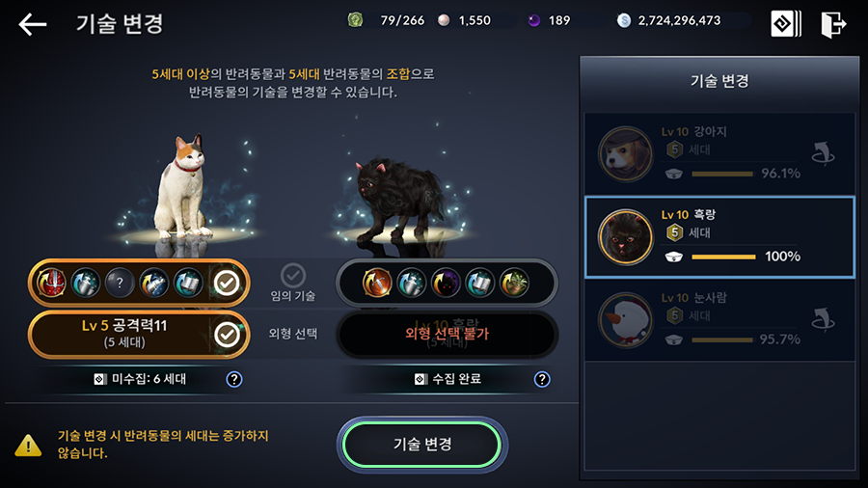Screen dimensions: 868x488
Task: Open help next to 수집 완료
Action: (542, 379)
